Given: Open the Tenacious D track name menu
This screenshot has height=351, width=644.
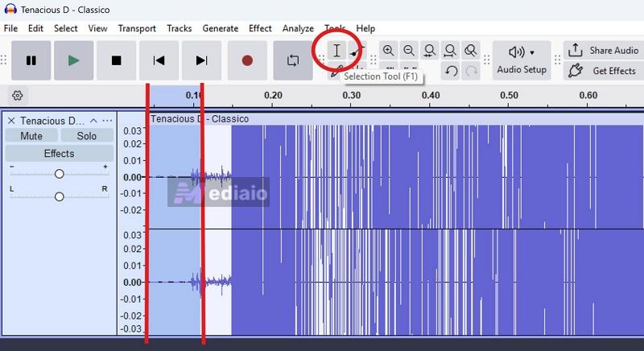Looking at the screenshot, I should click(52, 121).
